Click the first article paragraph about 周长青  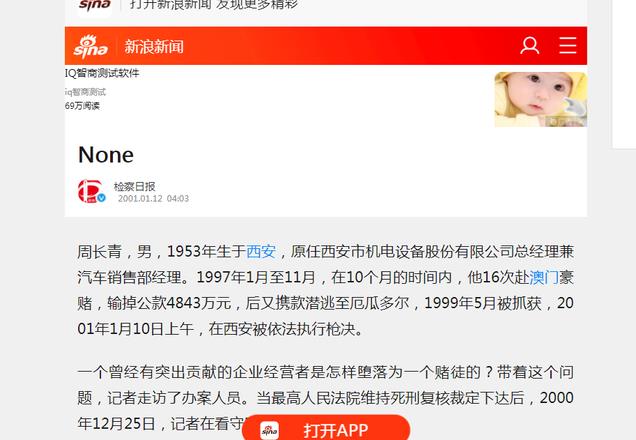325,290
